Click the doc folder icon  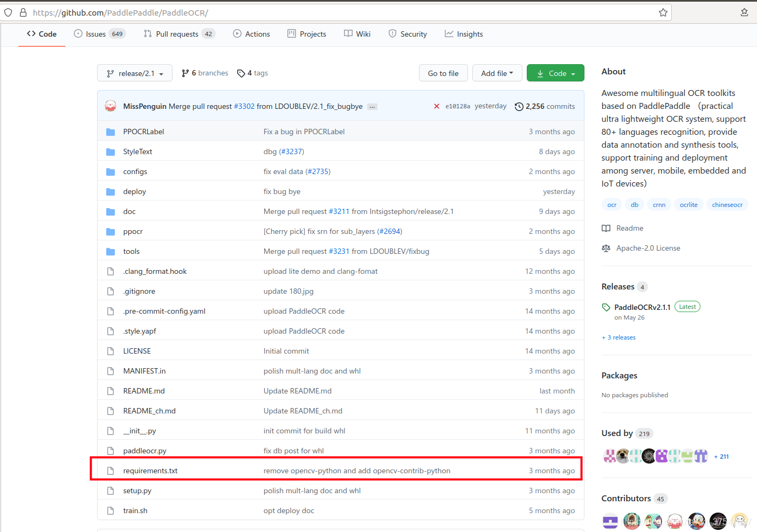(111, 211)
